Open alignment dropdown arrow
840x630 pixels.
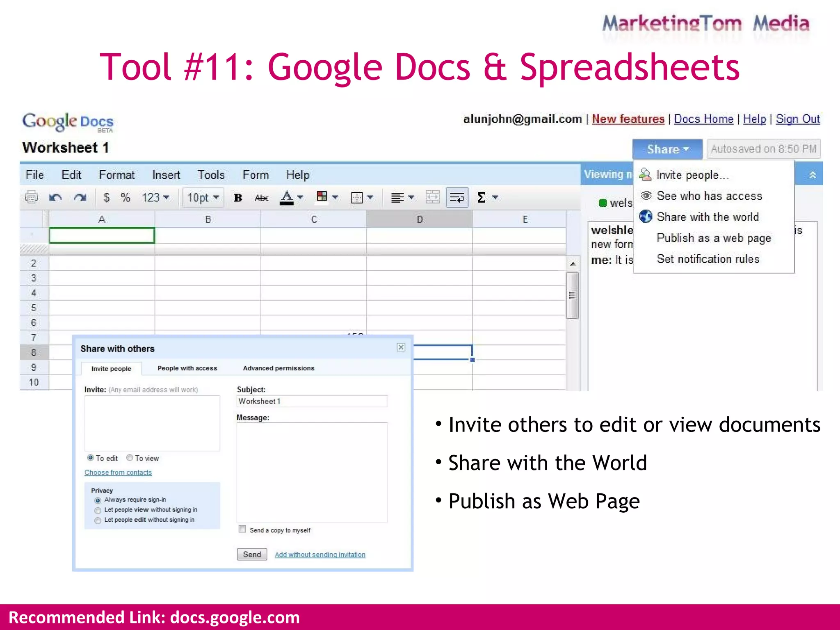tap(411, 197)
